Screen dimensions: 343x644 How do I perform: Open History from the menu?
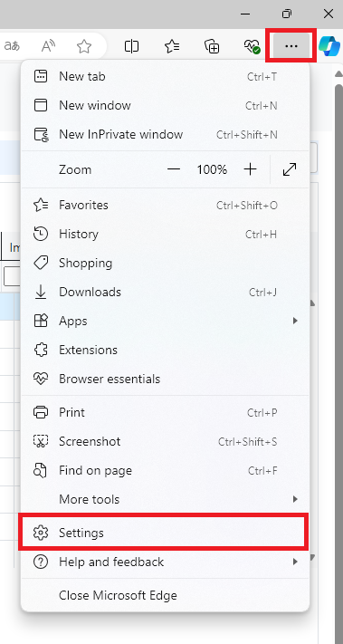click(166, 234)
